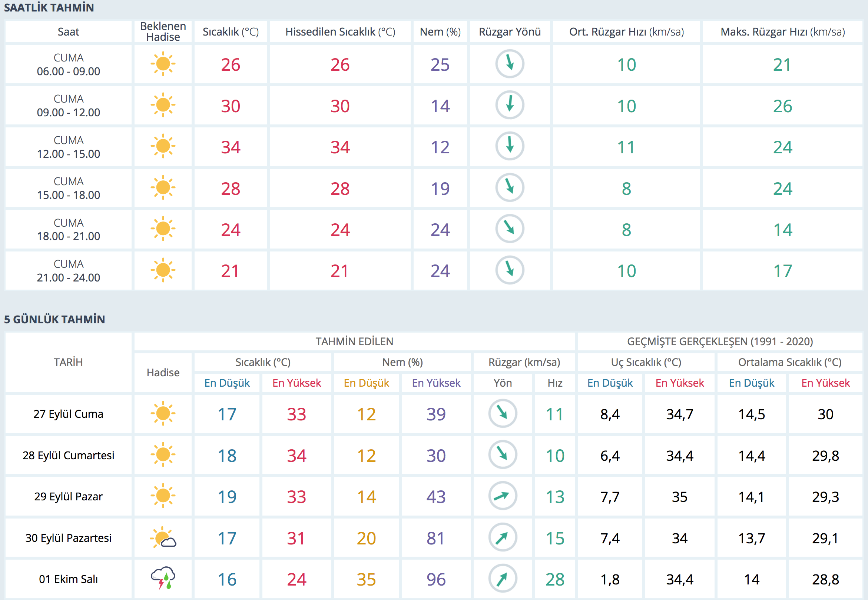Click the SAATLİK TAHMİN section title

[49, 7]
